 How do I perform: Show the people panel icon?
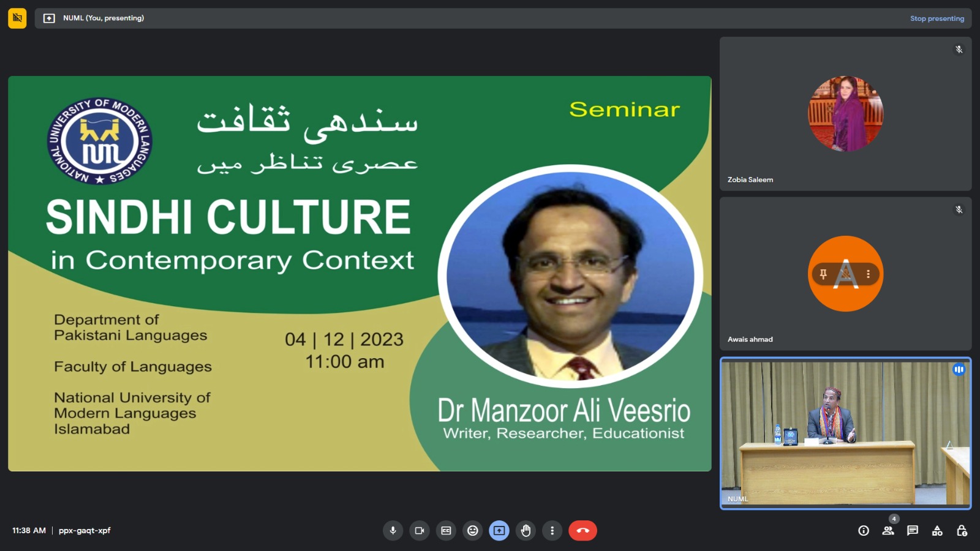[888, 531]
